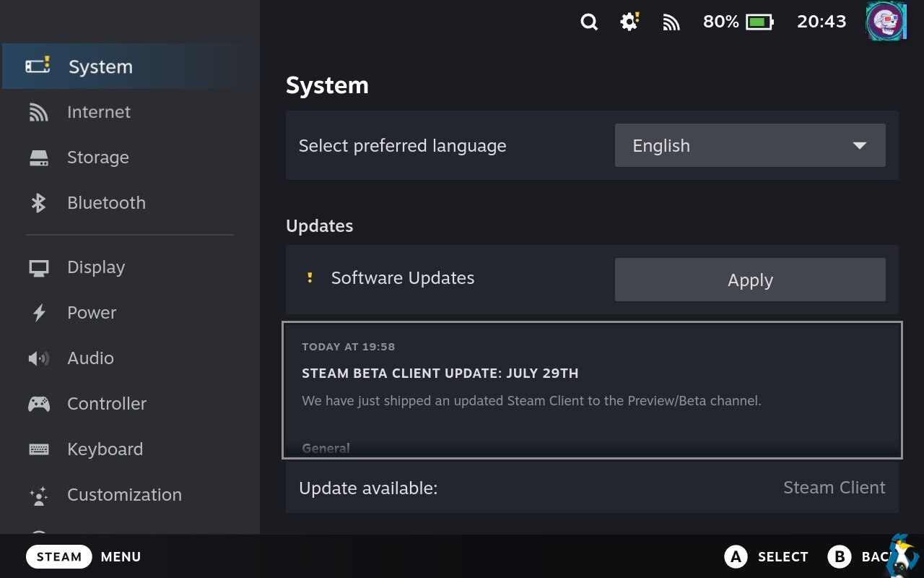This screenshot has height=578, width=924.
Task: Switch to the Display settings category
Action: point(130,267)
